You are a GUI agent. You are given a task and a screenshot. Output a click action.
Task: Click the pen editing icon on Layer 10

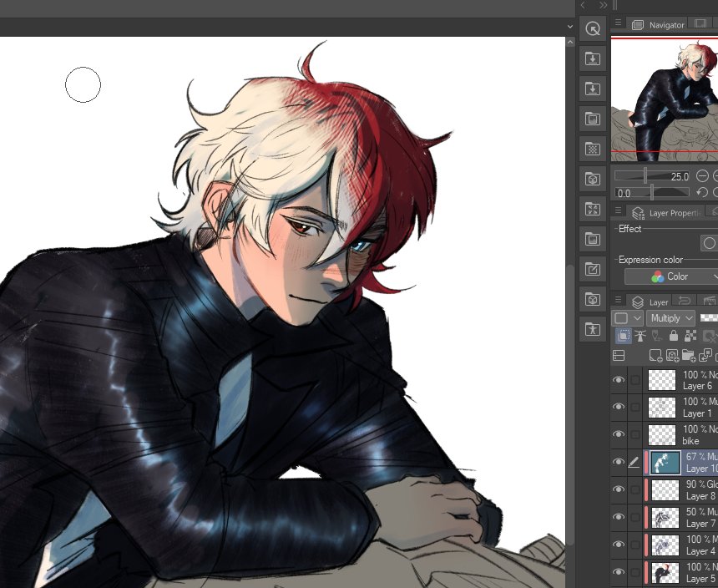click(x=634, y=463)
